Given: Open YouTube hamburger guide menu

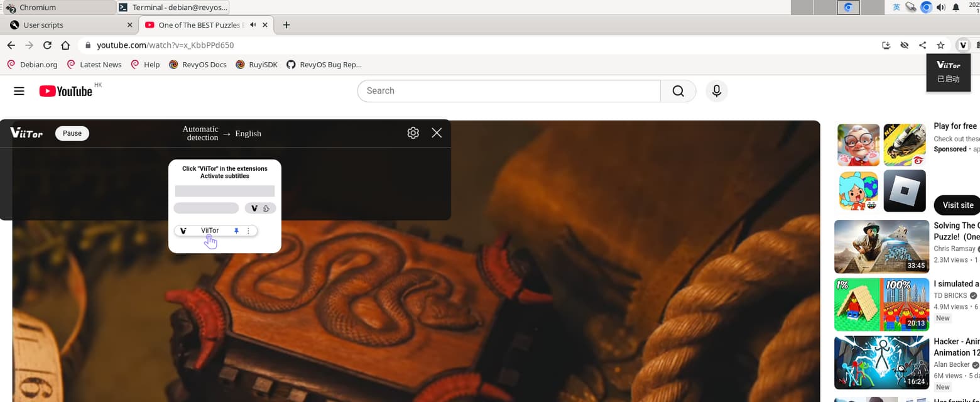Looking at the screenshot, I should tap(19, 91).
